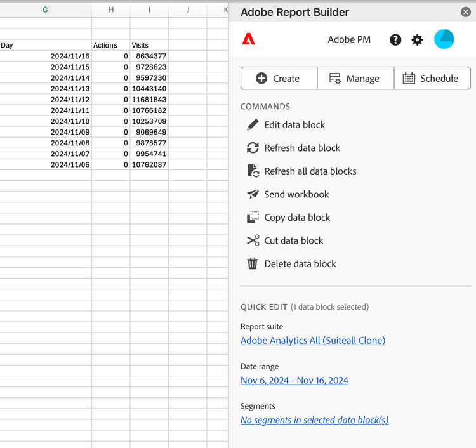
Task: Select the Visits cell for 2024/11/12
Action: [149, 100]
